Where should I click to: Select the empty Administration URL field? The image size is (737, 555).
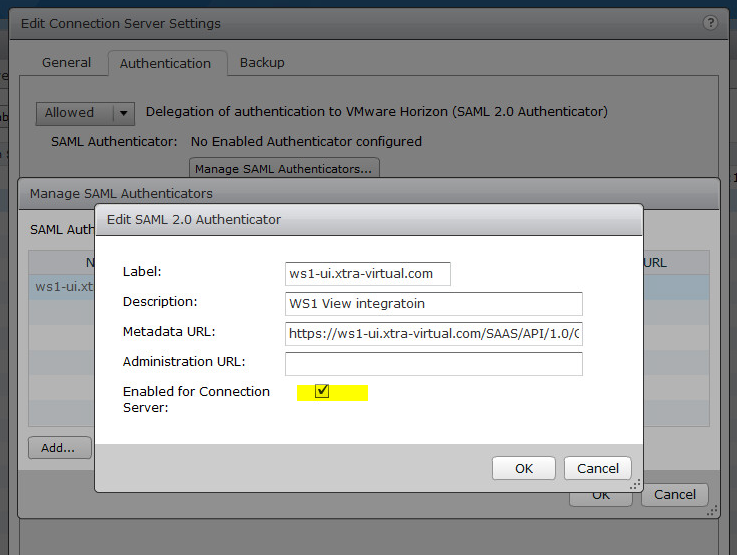(x=433, y=363)
